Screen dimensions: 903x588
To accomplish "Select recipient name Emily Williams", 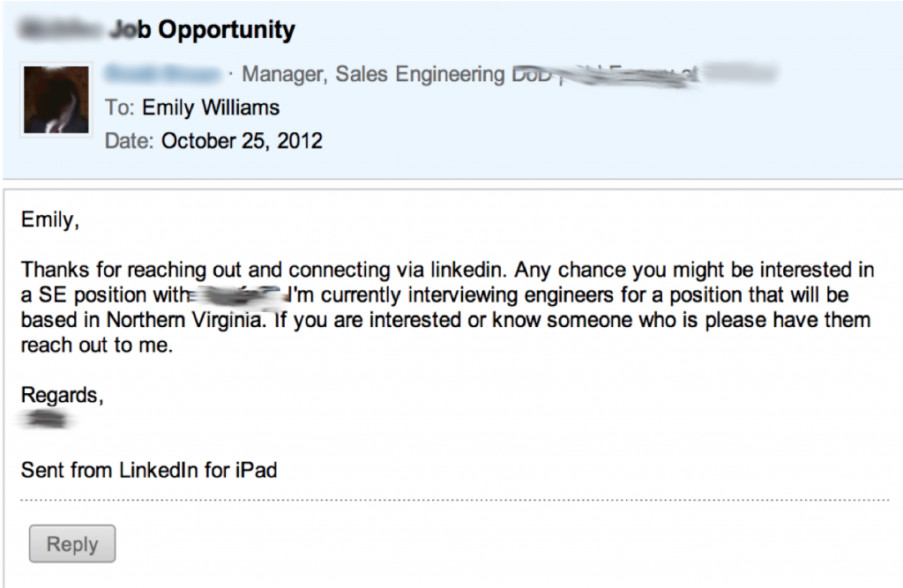I will (x=211, y=108).
